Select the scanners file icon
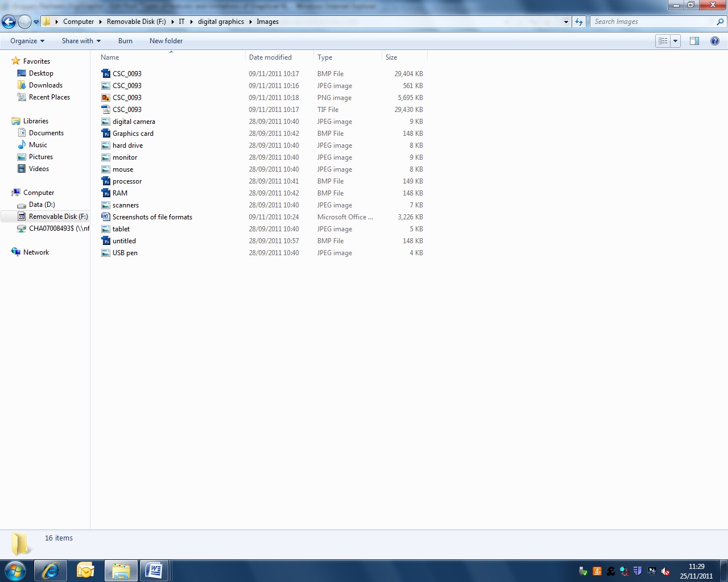The width and height of the screenshot is (728, 582). [106, 205]
